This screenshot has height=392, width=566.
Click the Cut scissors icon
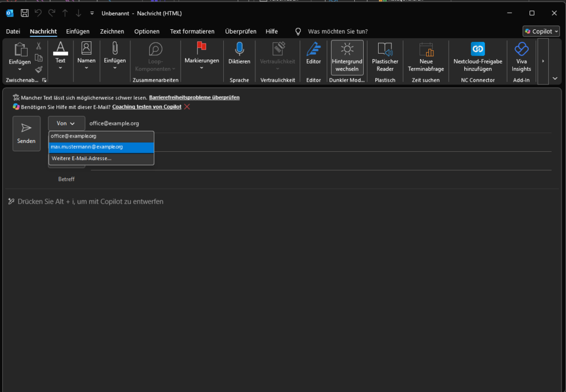39,46
